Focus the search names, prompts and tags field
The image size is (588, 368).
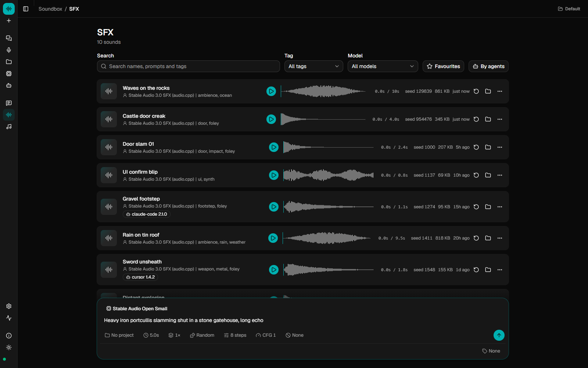tap(189, 66)
